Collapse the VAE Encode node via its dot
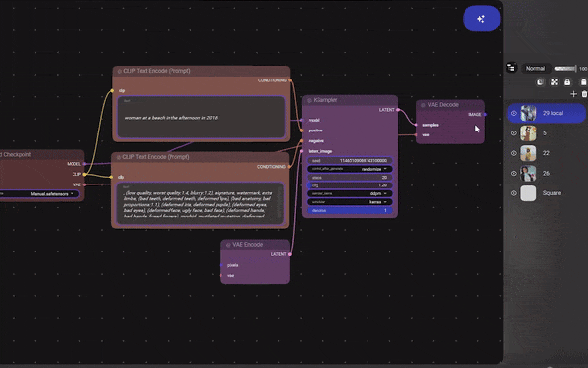Screen dimensions: 588x368 coord(228,245)
